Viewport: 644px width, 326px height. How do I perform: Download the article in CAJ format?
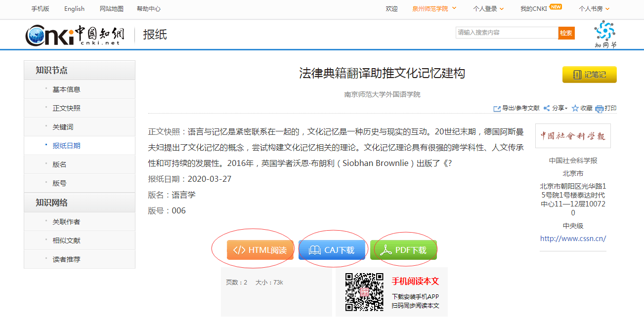332,250
